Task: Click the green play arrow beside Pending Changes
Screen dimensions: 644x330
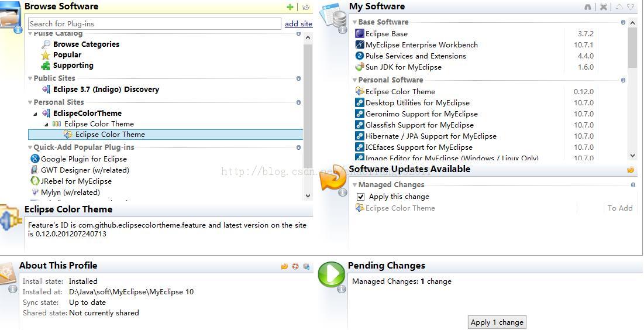Action: [x=332, y=274]
